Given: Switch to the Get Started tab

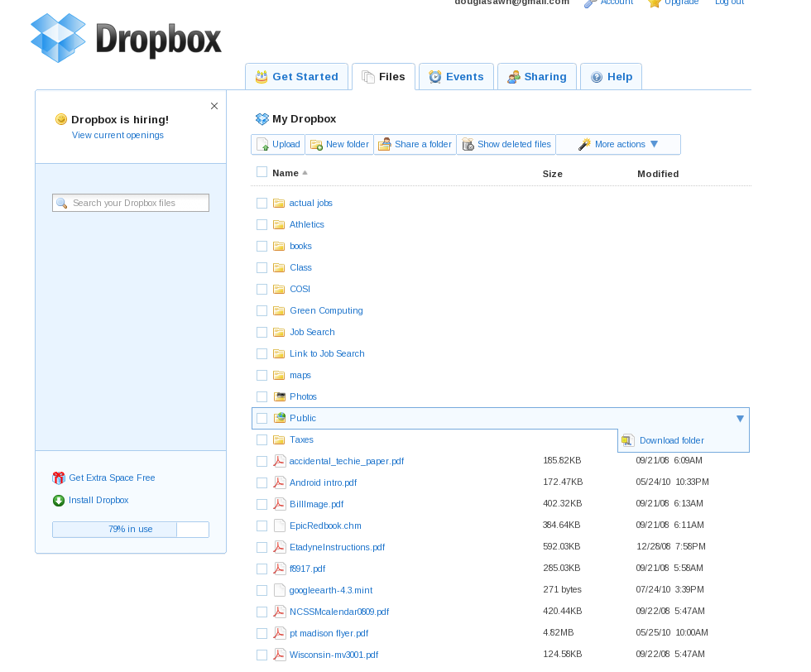Looking at the screenshot, I should click(x=296, y=77).
